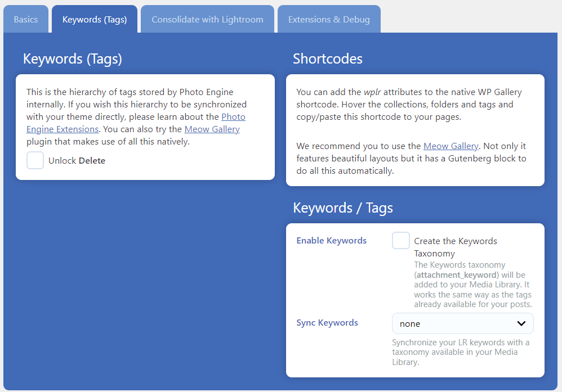Select the Keywords (Tags) tab
This screenshot has width=562, height=392.
click(x=95, y=19)
